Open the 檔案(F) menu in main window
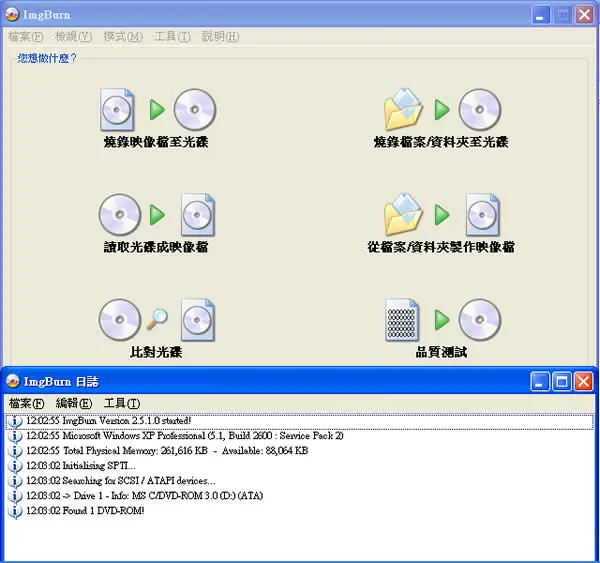Viewport: 600px width, 563px height. click(x=26, y=37)
